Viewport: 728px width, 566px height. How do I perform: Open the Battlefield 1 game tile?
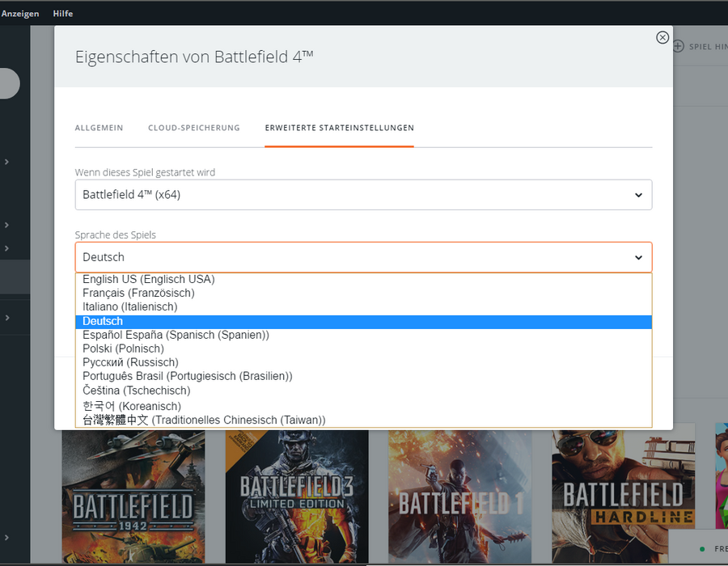tap(460, 496)
